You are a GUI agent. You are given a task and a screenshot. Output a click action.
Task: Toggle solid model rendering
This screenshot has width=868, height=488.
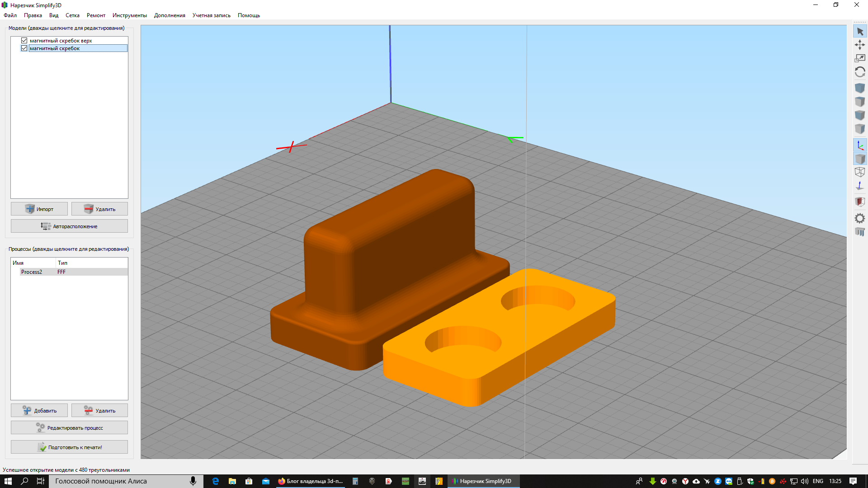(860, 159)
